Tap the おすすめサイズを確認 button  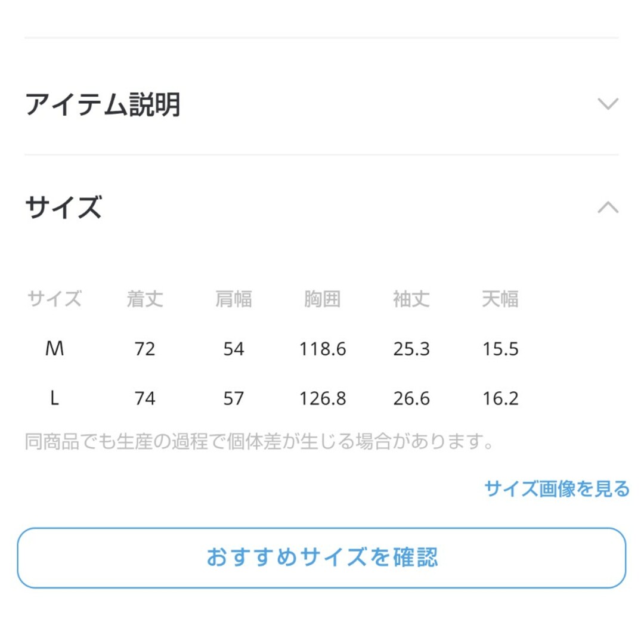pos(321,558)
